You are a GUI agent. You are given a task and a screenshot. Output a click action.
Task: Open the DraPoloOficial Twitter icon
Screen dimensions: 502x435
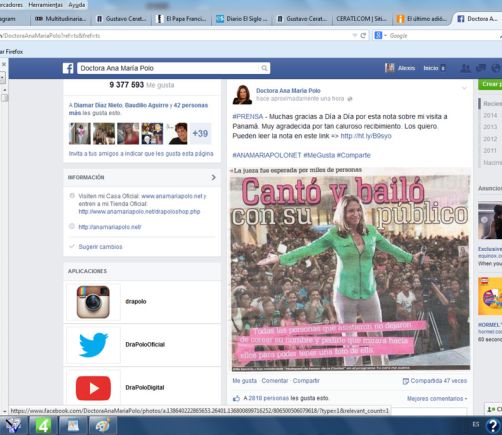click(x=93, y=345)
